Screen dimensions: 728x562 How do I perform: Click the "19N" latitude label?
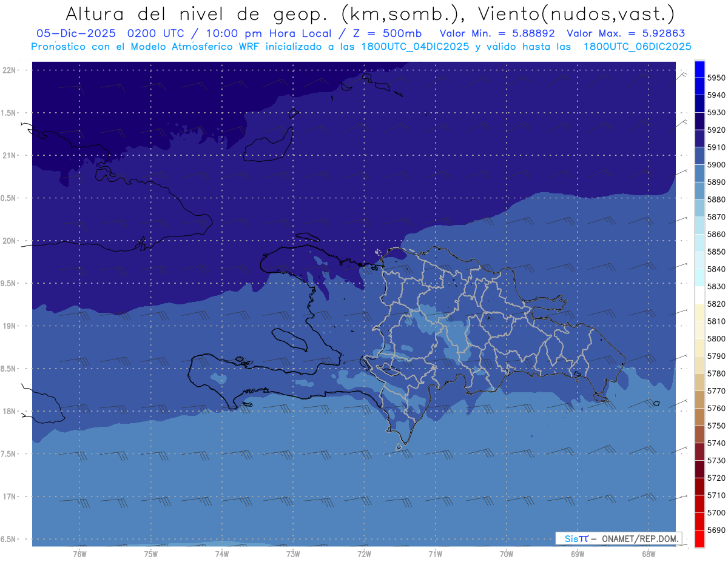point(10,326)
